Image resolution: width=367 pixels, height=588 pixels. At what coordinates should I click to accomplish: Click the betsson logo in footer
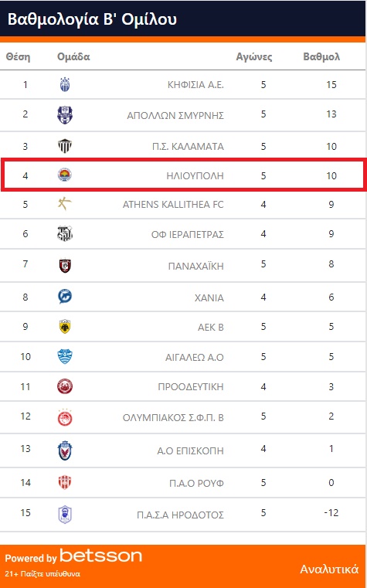[101, 556]
